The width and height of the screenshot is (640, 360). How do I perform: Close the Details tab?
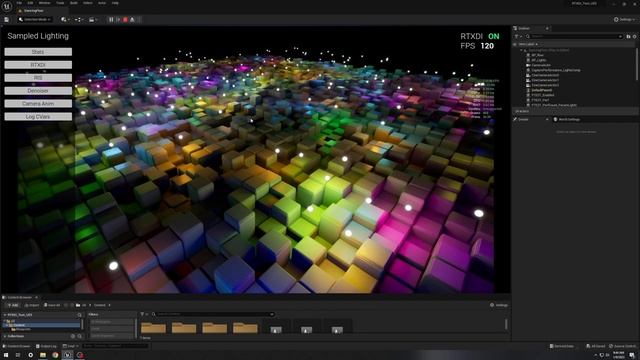(x=547, y=120)
